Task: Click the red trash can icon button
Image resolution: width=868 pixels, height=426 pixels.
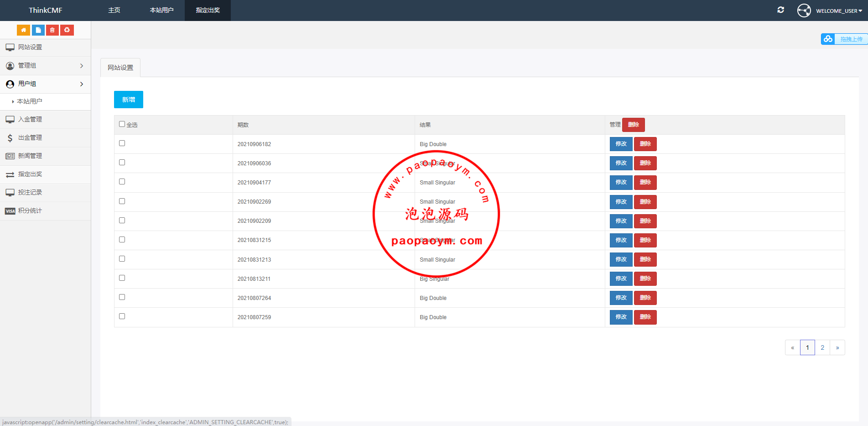Action: point(52,30)
